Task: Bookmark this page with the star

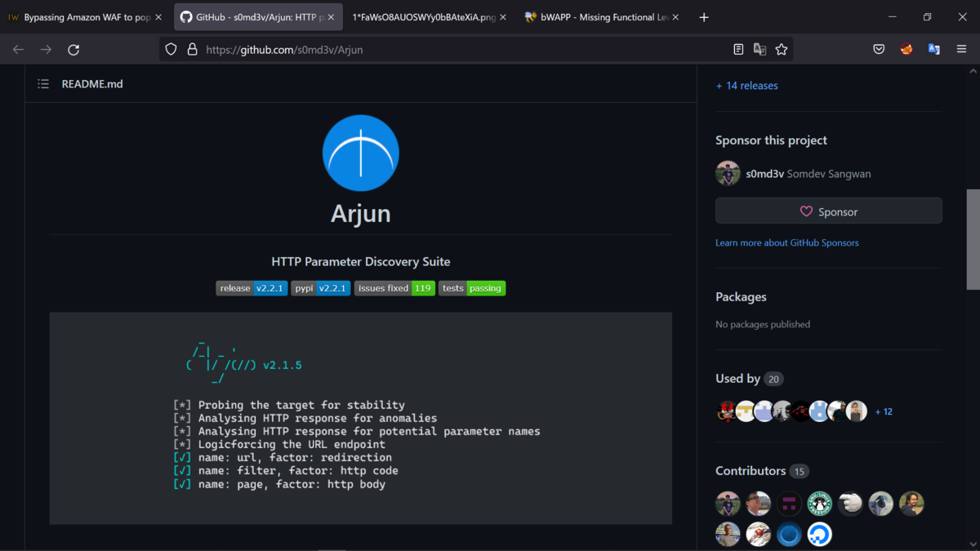Action: [x=782, y=49]
